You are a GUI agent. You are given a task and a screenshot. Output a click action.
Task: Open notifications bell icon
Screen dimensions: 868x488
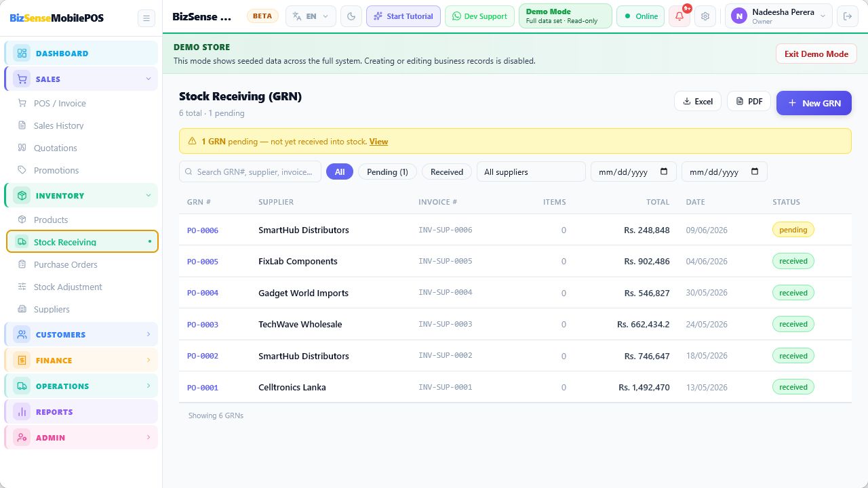click(679, 16)
